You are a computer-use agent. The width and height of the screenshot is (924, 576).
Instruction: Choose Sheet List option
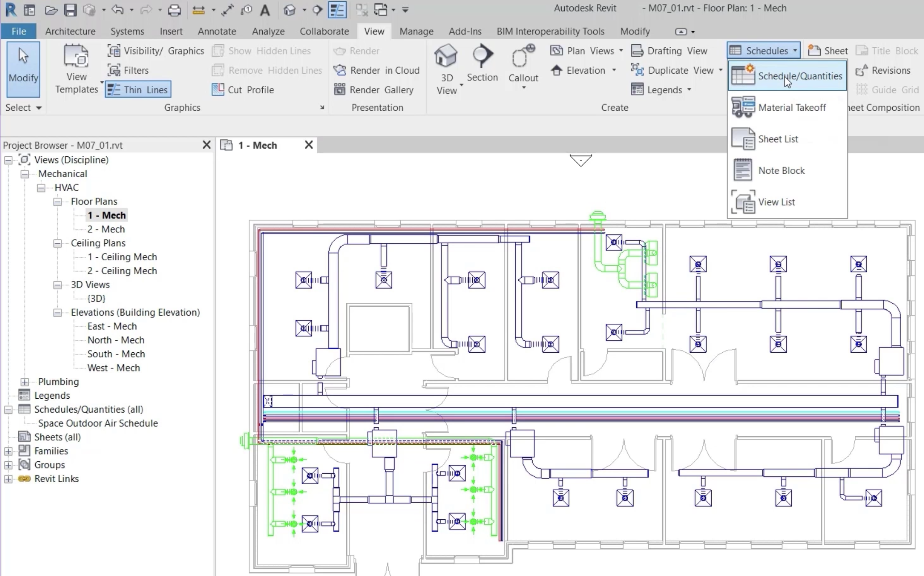[787, 139]
